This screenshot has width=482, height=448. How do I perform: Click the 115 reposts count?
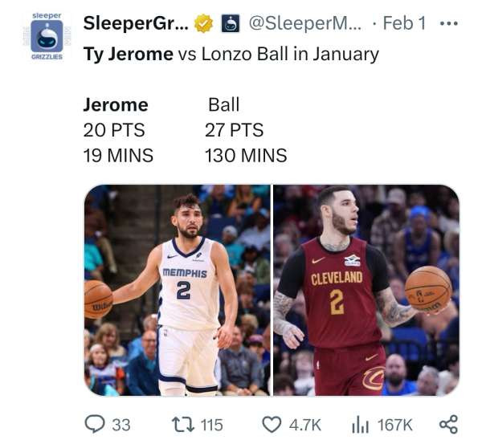[x=210, y=424]
